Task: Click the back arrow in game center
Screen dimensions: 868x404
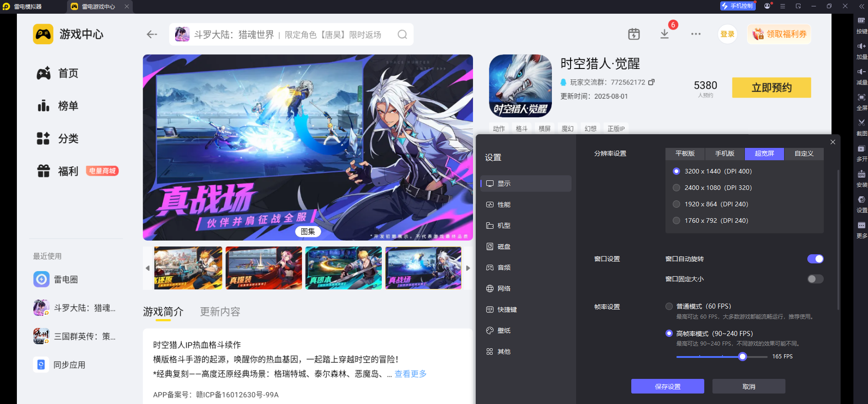Action: point(152,34)
